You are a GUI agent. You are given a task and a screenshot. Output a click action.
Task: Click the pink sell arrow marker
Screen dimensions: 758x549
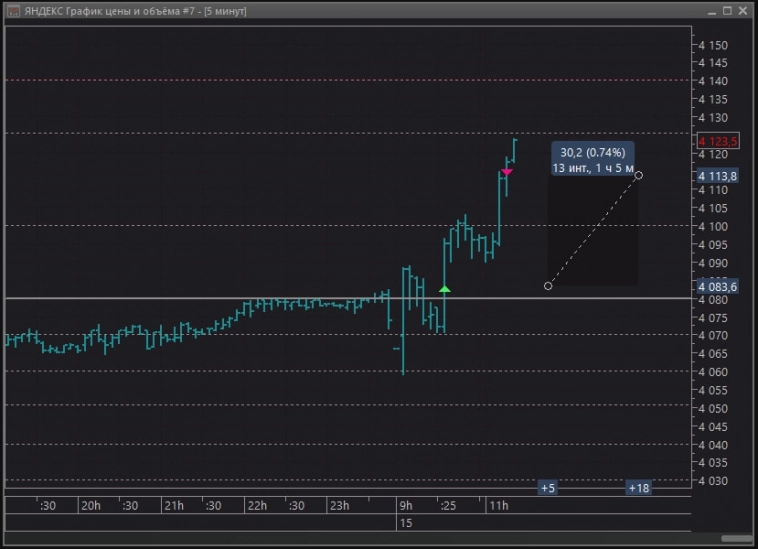[507, 172]
